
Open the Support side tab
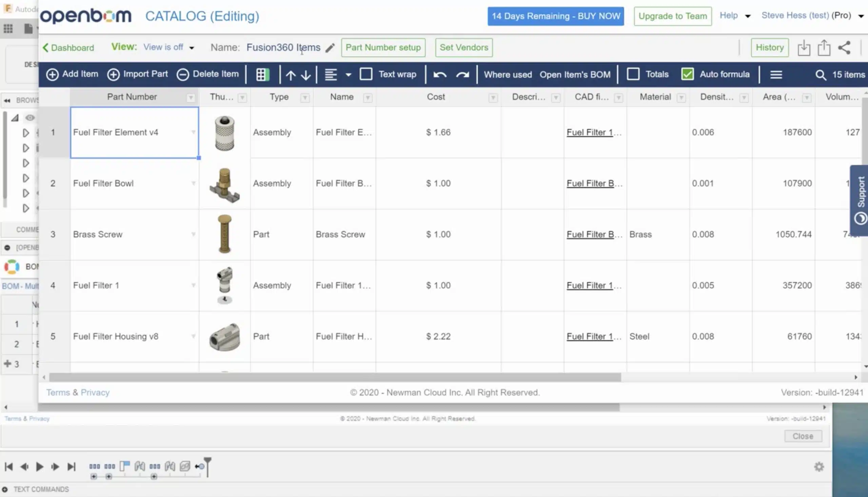(x=859, y=200)
